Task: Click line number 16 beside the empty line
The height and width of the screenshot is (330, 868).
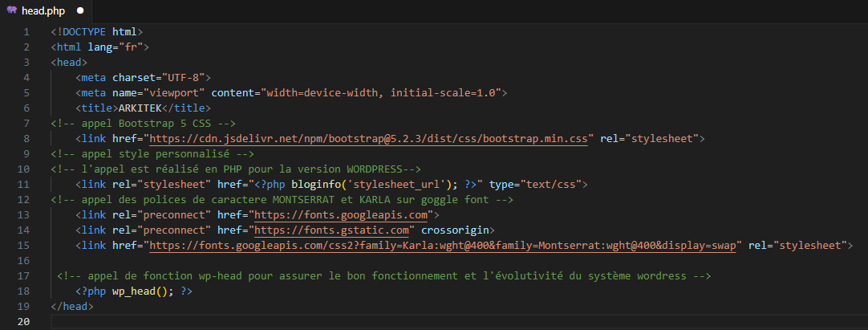Action: pos(25,260)
